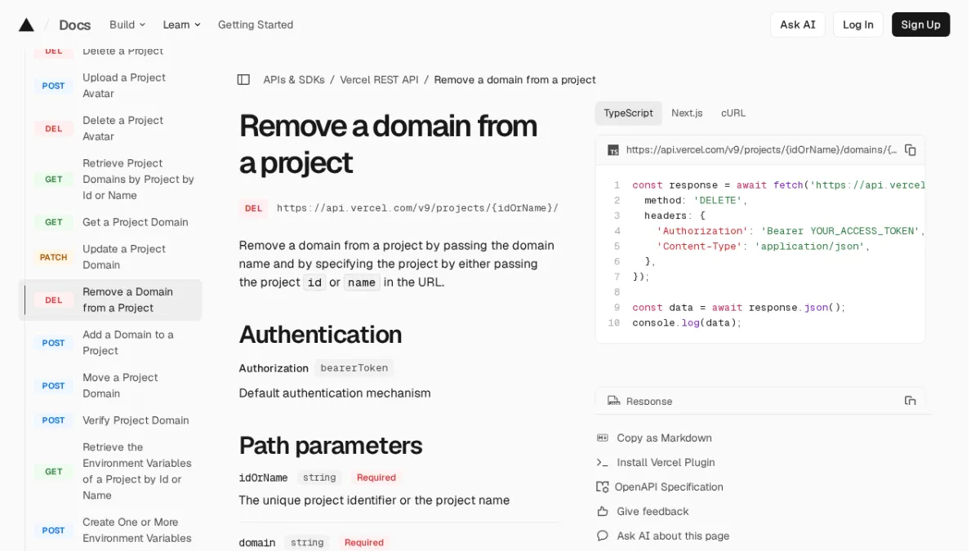Click the TypeScript file icon in code header
This screenshot has height=551, width=980.
613,150
